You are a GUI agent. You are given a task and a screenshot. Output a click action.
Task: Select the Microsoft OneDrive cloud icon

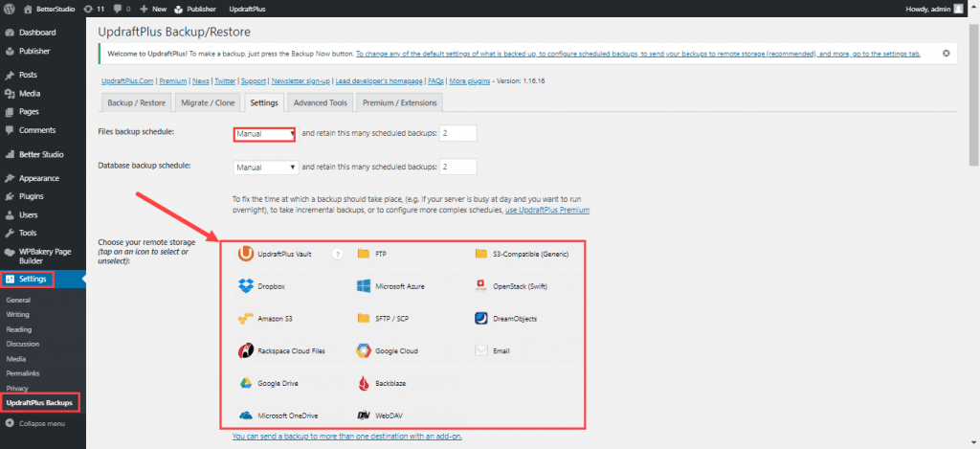pyautogui.click(x=246, y=415)
